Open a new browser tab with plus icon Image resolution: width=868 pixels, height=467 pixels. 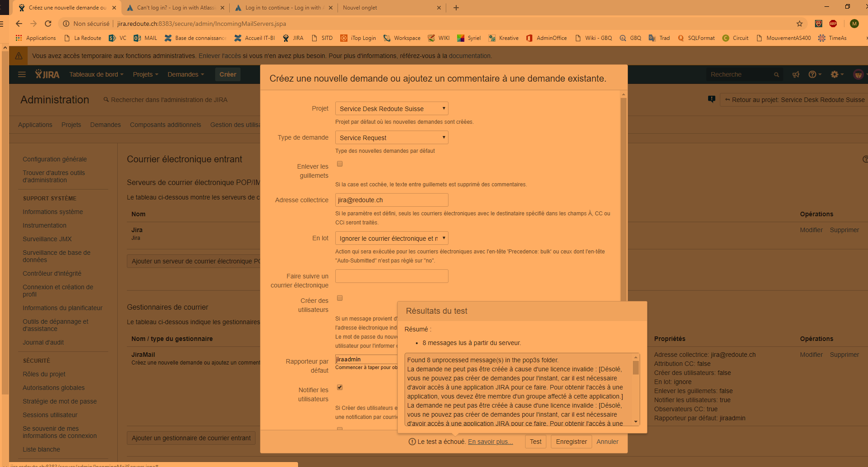[x=456, y=8]
